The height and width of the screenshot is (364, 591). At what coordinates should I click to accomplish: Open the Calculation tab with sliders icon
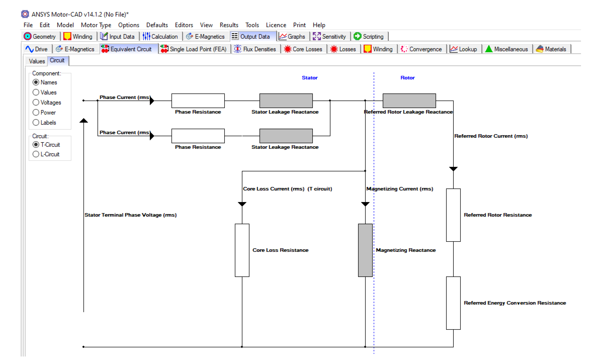pos(146,36)
